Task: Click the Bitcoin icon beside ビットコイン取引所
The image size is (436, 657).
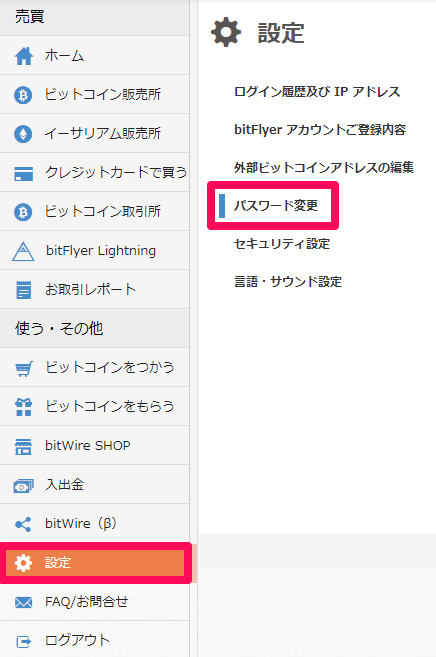Action: (23, 212)
